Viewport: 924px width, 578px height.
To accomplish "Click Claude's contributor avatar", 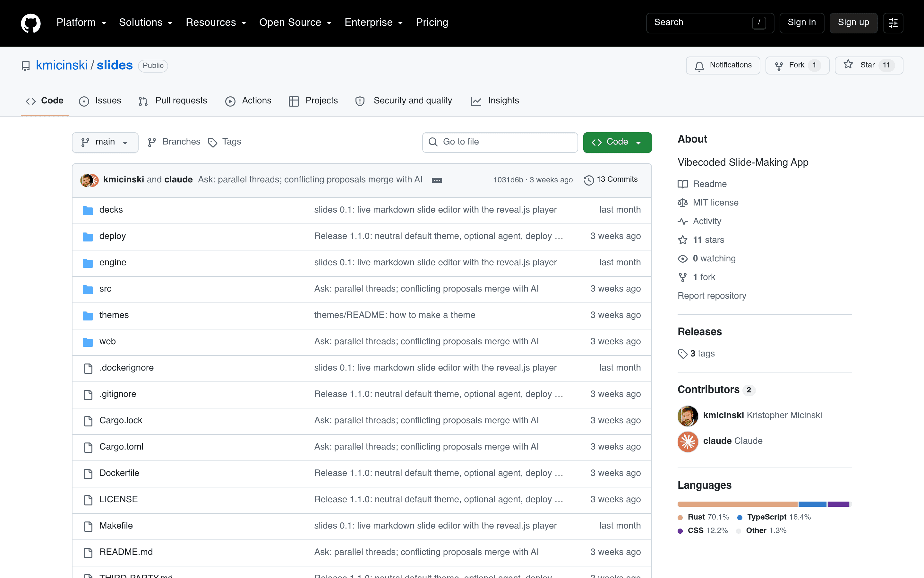I will (x=688, y=442).
